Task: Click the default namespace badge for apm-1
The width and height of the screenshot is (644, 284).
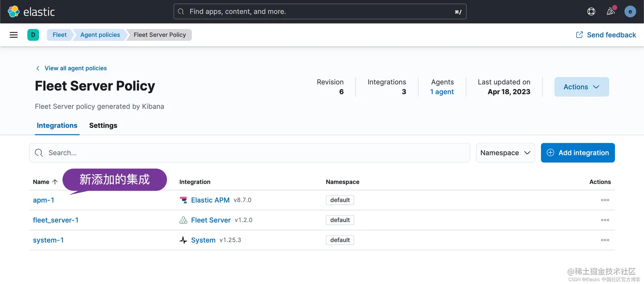Action: pos(340,200)
